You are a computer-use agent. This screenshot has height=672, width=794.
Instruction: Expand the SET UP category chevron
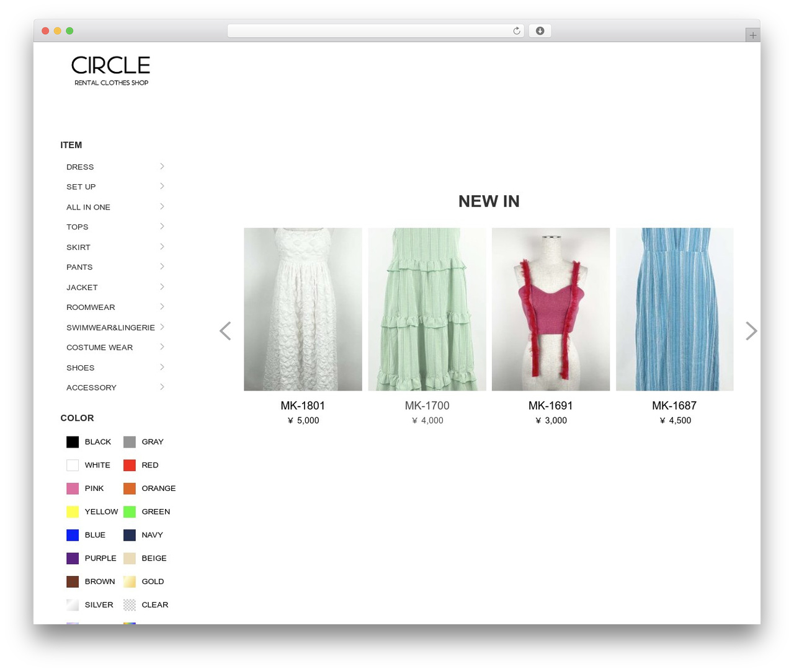162,186
